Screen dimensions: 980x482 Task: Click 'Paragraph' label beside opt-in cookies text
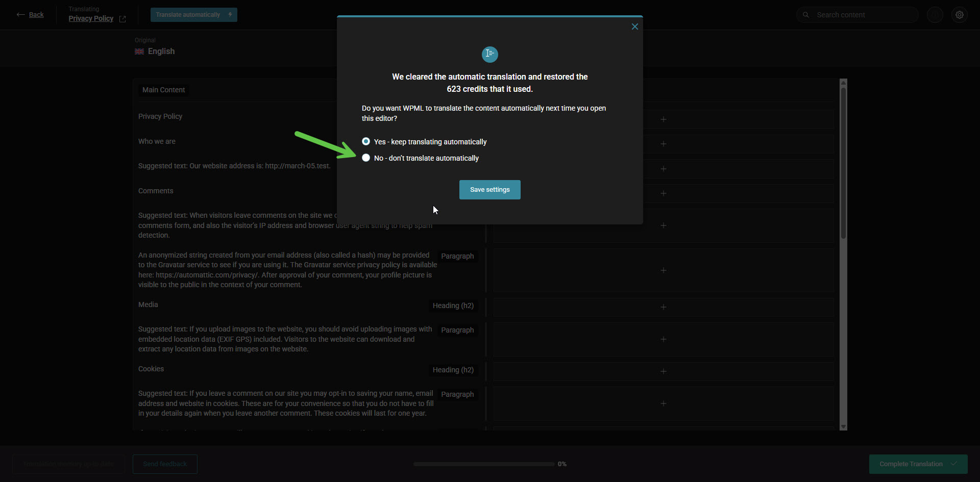pos(457,394)
